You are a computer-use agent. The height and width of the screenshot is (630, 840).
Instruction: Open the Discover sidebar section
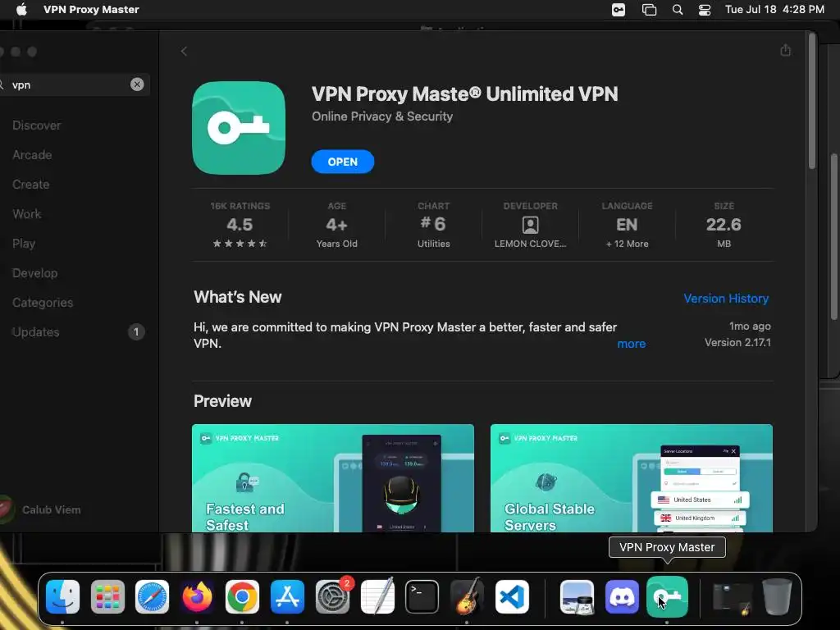coord(36,126)
